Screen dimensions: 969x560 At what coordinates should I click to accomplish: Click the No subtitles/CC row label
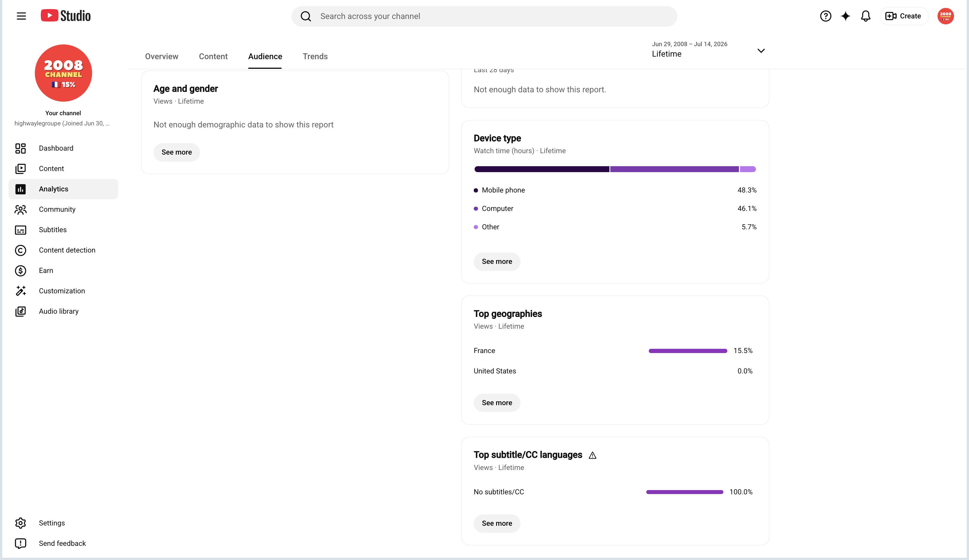click(x=499, y=492)
